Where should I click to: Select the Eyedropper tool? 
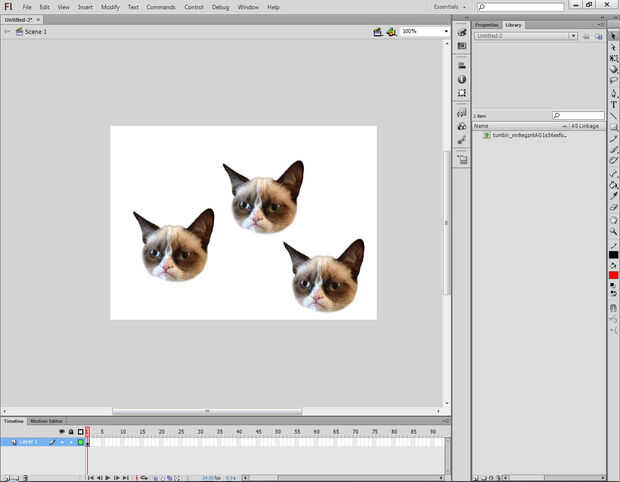pos(613,195)
